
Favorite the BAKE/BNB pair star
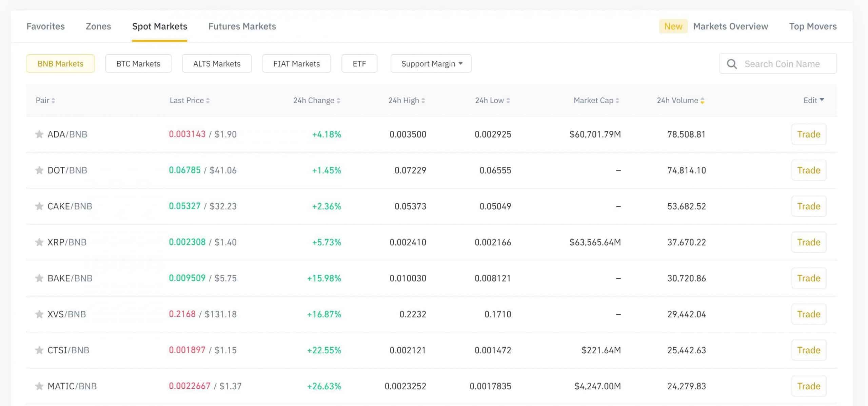tap(39, 278)
